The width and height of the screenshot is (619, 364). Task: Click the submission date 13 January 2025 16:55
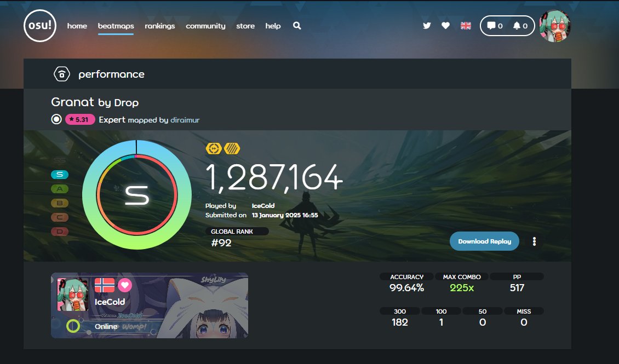coord(285,215)
